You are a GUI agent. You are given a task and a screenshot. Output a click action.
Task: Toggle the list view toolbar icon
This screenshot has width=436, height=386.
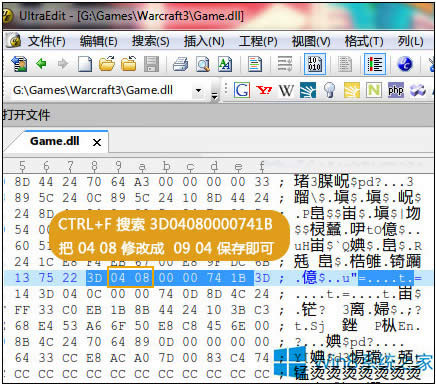375,64
